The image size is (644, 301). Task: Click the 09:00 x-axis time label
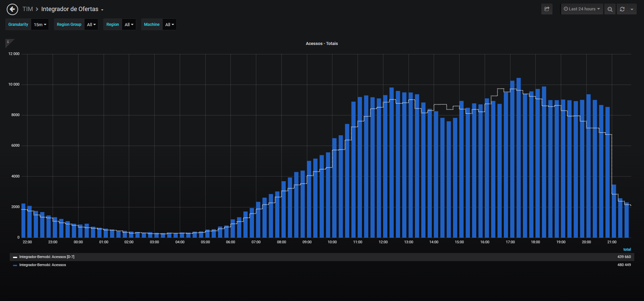pos(307,242)
